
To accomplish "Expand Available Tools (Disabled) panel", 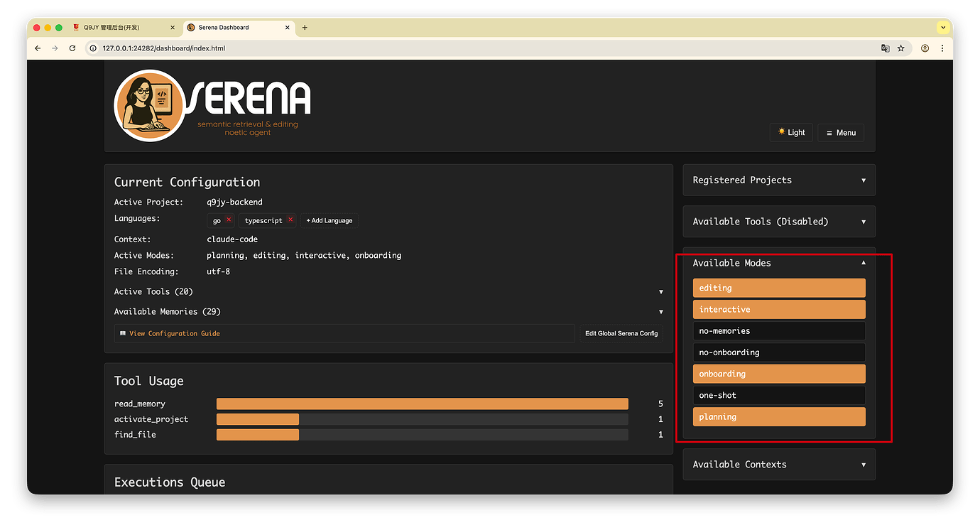I will [x=779, y=222].
